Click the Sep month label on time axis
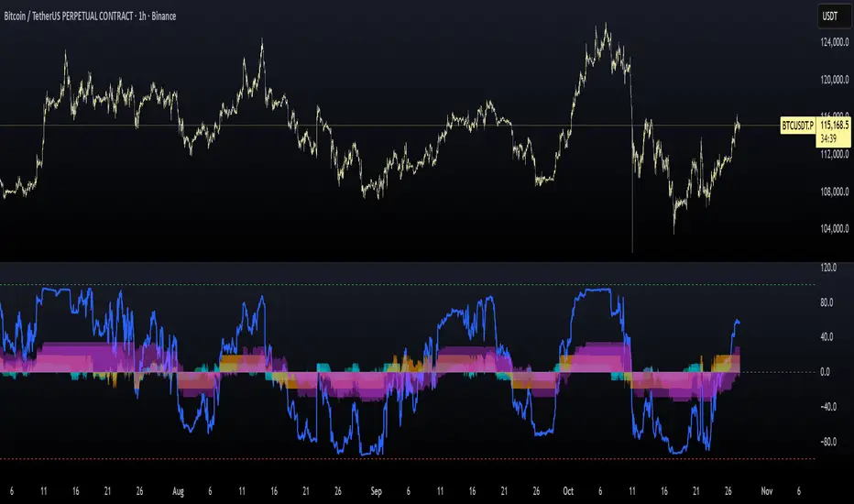854x504 pixels. 377,491
